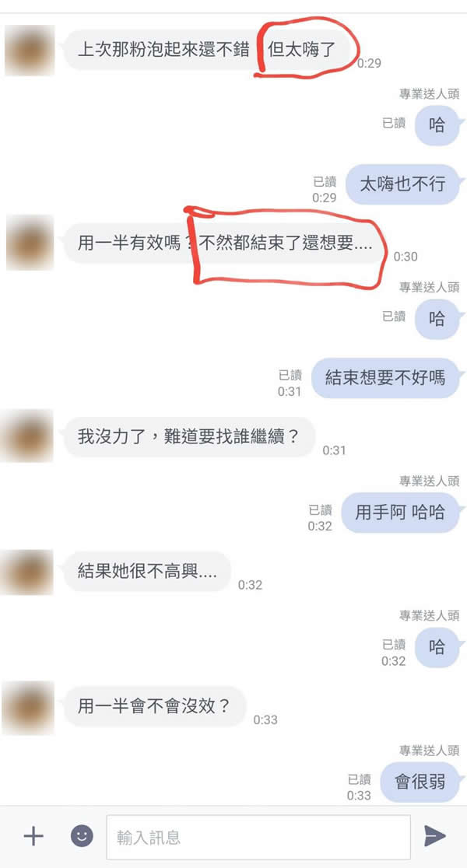The image size is (467, 868).
Task: Select the 用一半會不會沒效 message bubble
Action: (x=155, y=706)
